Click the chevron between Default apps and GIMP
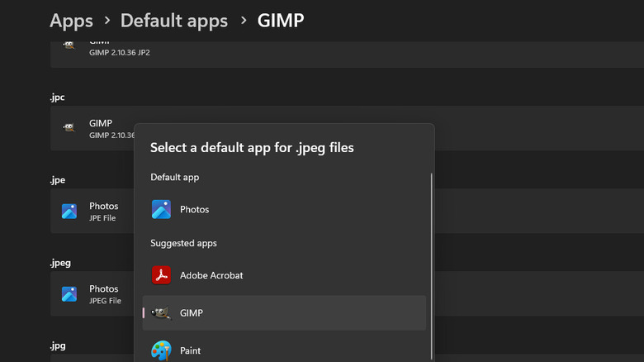 point(244,20)
